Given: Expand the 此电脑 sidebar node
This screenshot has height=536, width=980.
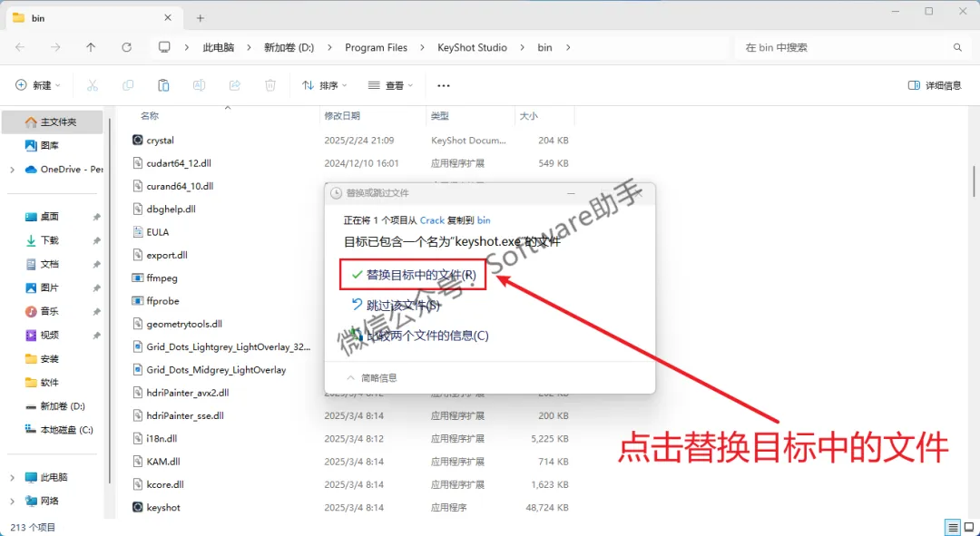Looking at the screenshot, I should [12, 477].
